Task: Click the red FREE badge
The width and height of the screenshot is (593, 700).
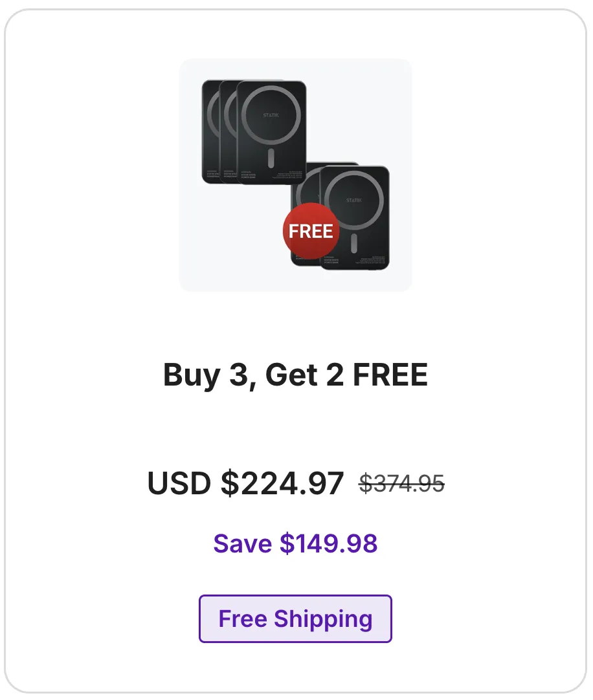Action: point(311,231)
